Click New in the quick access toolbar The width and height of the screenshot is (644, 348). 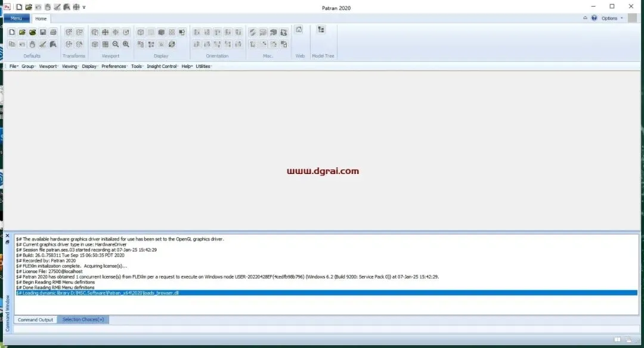click(19, 7)
